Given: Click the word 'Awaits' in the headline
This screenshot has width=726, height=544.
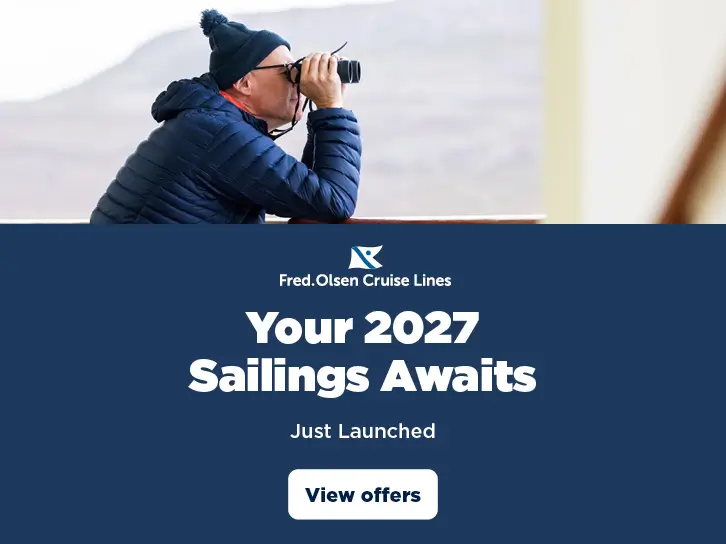Looking at the screenshot, I should pos(458,374).
